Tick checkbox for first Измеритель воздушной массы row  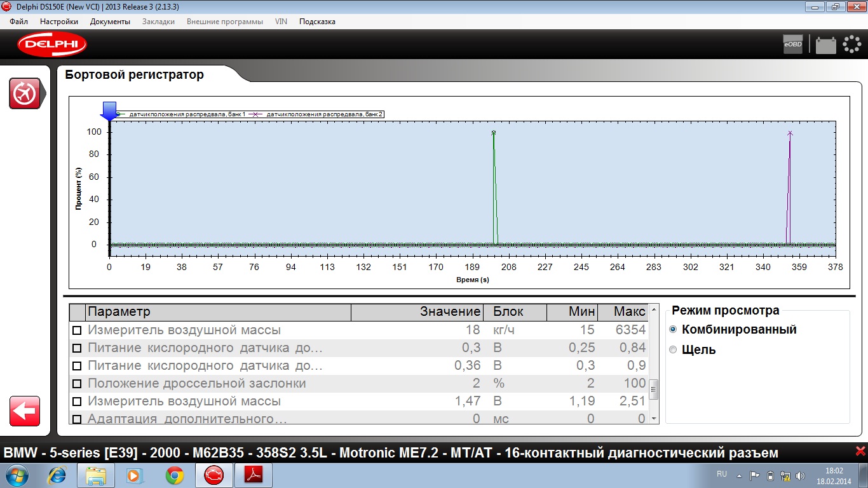pyautogui.click(x=77, y=330)
